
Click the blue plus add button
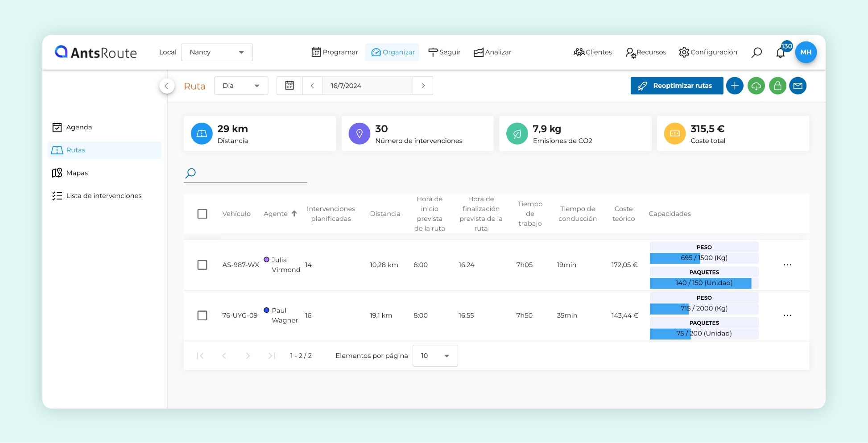[x=735, y=86]
